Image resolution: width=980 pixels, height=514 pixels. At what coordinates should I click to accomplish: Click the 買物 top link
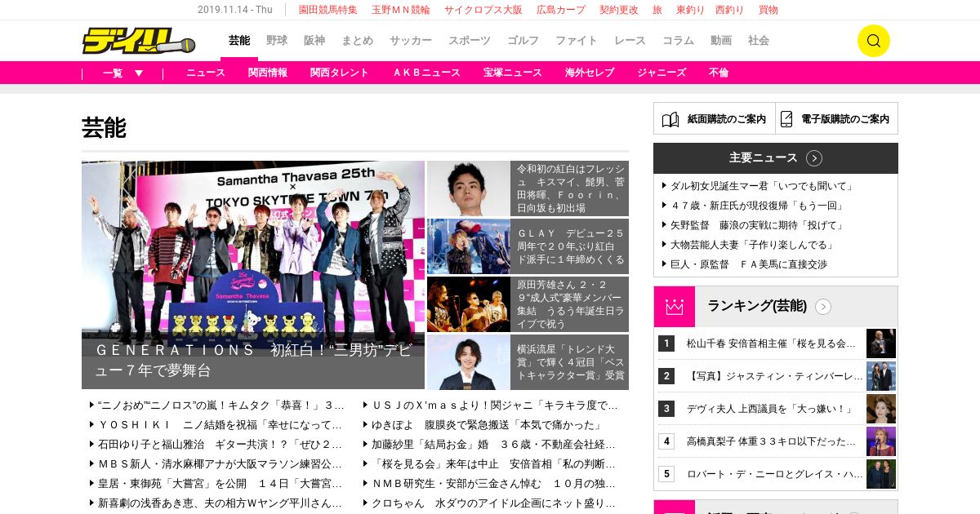point(768,10)
